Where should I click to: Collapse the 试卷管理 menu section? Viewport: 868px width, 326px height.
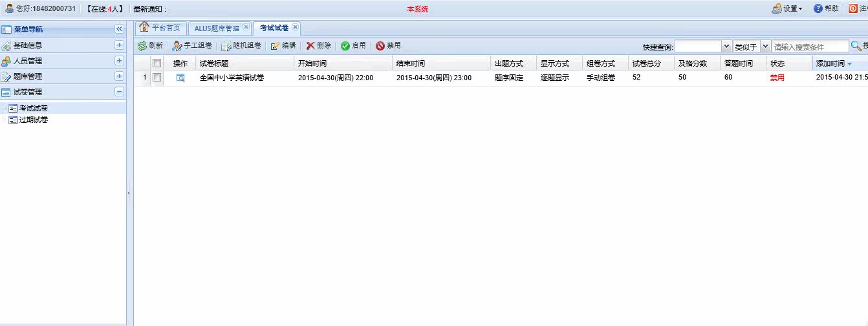(119, 91)
